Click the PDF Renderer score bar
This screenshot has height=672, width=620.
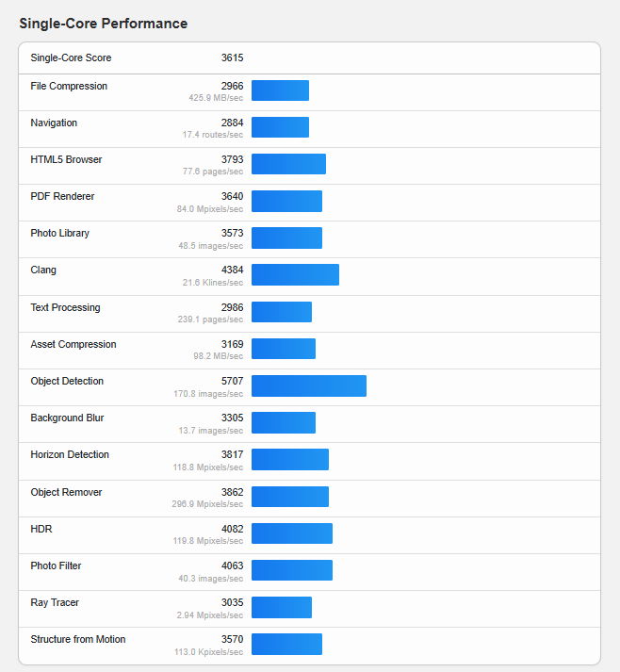286,201
